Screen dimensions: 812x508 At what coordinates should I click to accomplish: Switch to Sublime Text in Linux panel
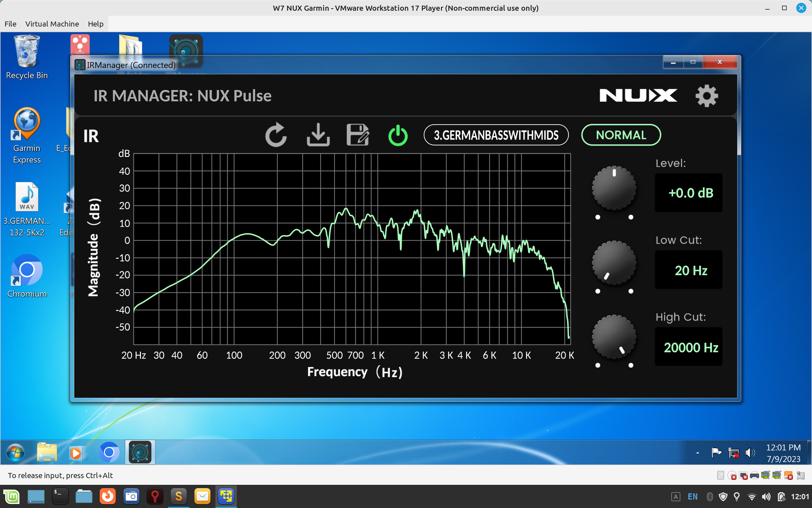(179, 496)
